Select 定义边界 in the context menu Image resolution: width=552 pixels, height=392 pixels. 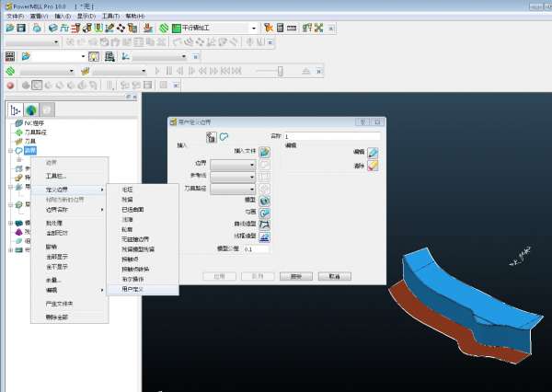coord(70,190)
